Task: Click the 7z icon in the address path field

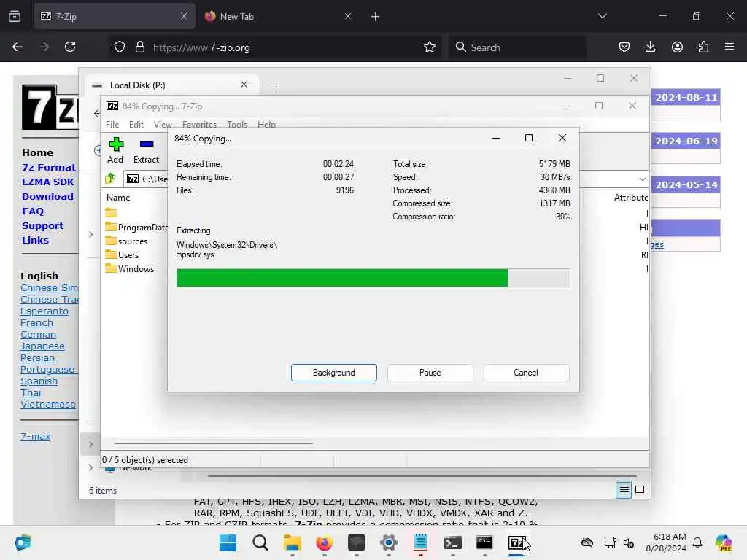Action: click(x=133, y=179)
